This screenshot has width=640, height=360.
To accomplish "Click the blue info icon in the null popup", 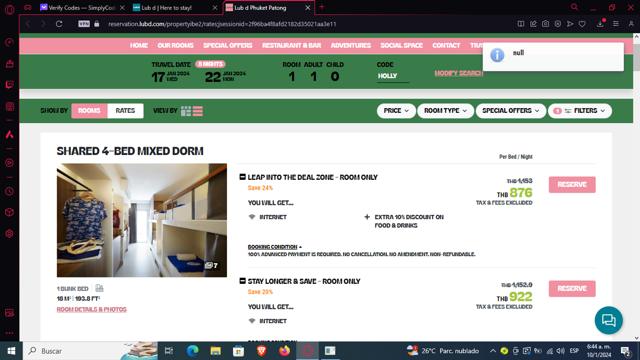I will tap(497, 55).
